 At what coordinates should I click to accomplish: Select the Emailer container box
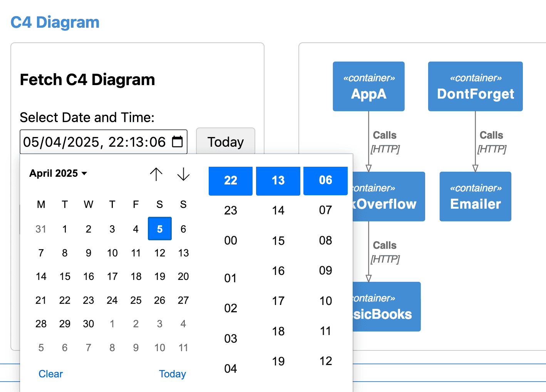(x=475, y=196)
